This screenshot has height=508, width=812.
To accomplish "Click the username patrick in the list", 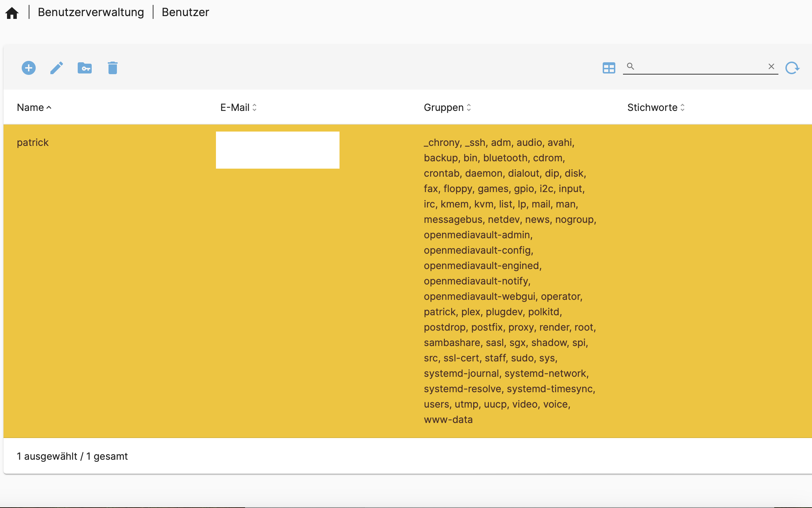I will point(33,142).
